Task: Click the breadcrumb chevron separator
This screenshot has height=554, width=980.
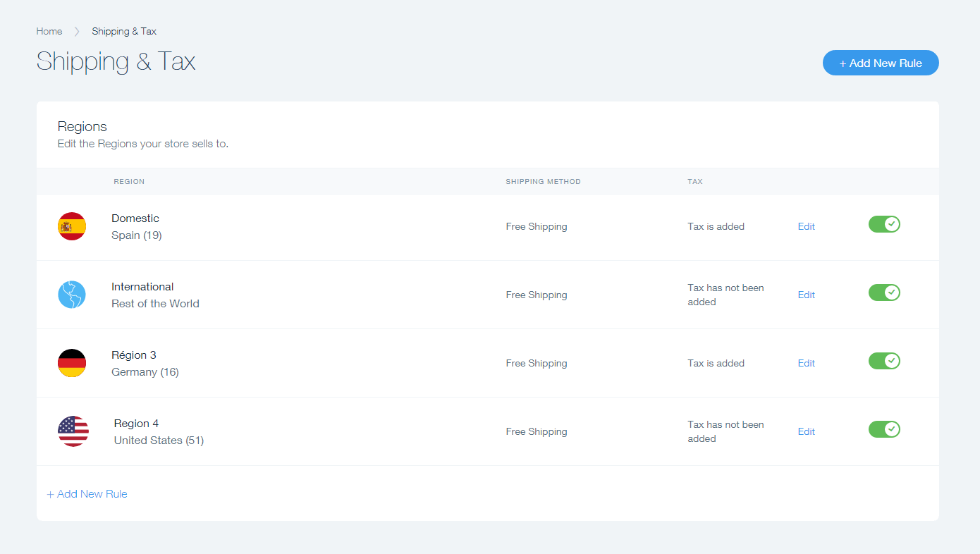Action: click(77, 31)
